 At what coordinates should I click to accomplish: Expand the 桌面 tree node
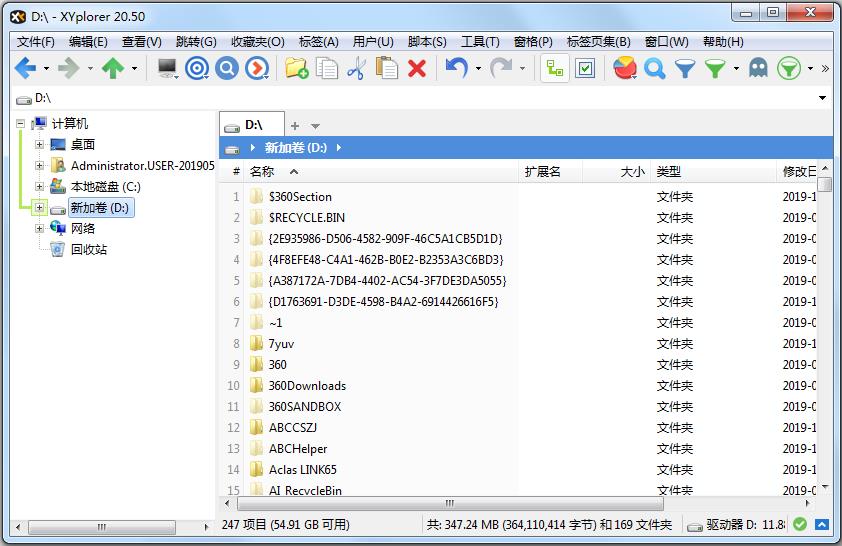pos(39,144)
